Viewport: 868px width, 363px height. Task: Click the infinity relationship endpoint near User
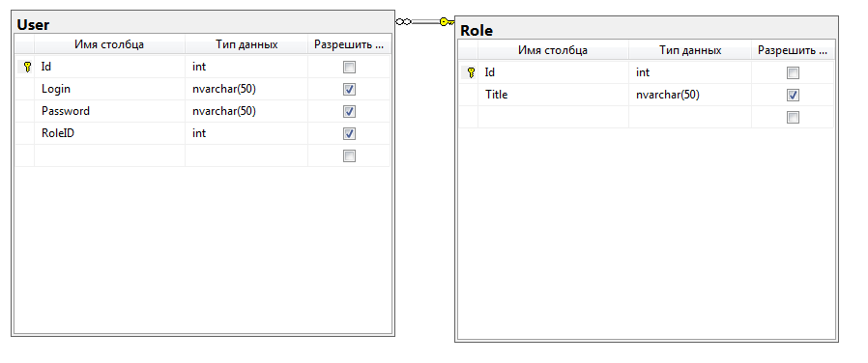(x=404, y=21)
